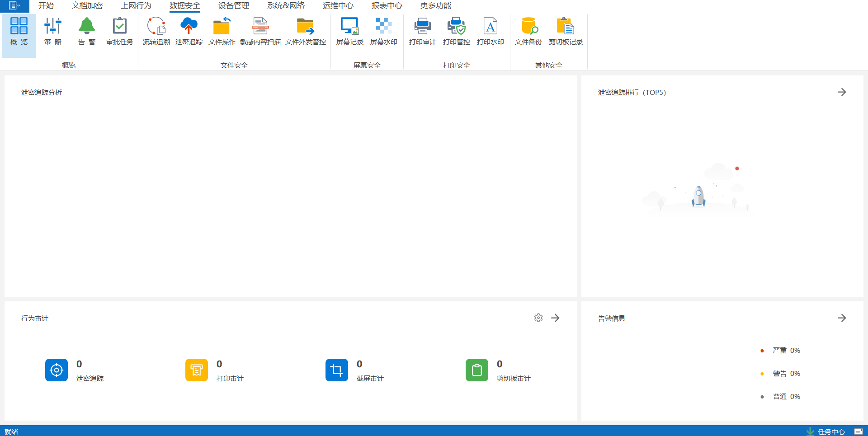868x436 pixels.
Task: Switch to the 报表中心 tab
Action: pos(387,6)
